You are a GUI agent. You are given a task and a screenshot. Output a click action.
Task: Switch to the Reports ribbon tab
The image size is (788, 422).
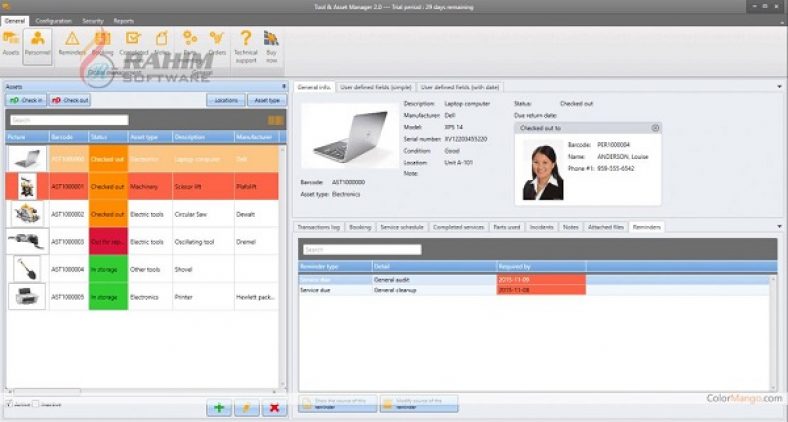click(x=124, y=21)
